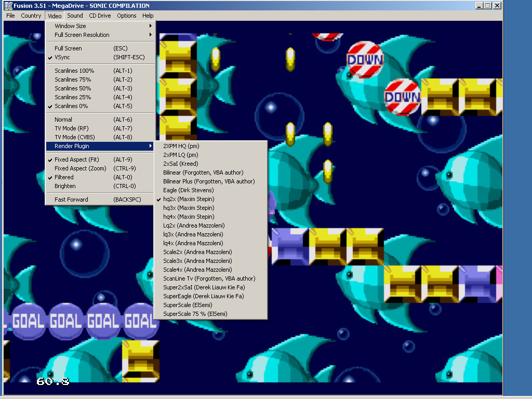The height and width of the screenshot is (399, 532).
Task: Select 2xSaI (Kreed) plugin
Action: 211,164
